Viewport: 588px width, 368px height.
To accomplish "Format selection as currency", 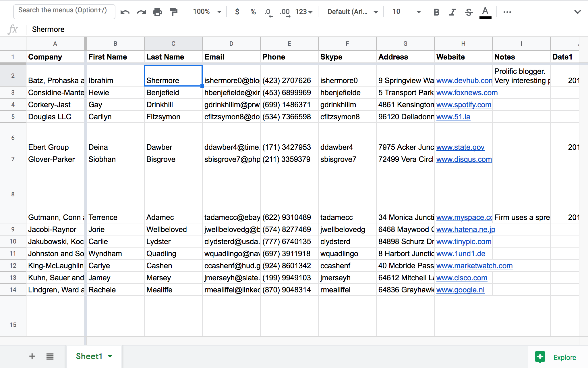I will [x=237, y=11].
